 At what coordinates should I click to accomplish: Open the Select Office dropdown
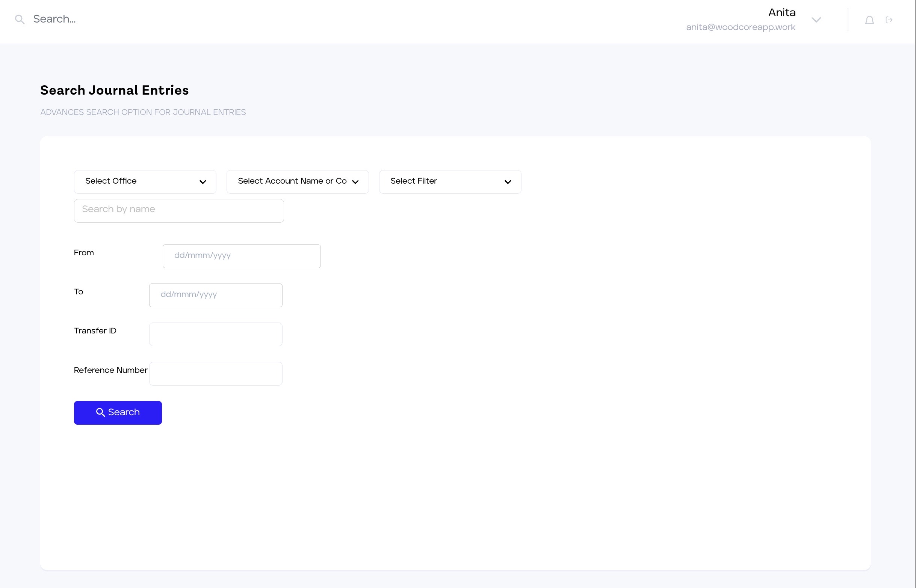[145, 182]
